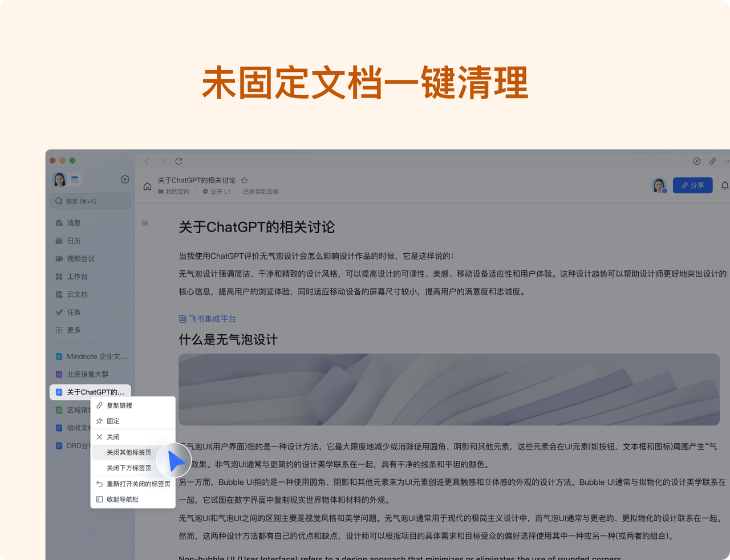Open the home icon beside the title
Screen dimensions: 730x560
[147, 186]
